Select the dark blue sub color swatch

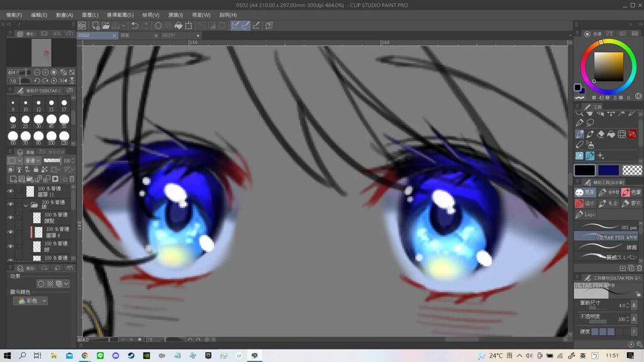tap(608, 170)
